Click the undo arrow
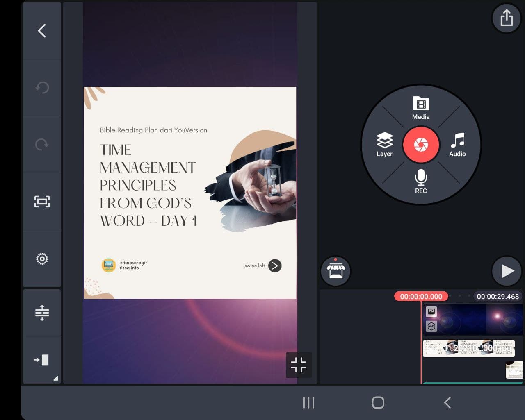 (42, 88)
